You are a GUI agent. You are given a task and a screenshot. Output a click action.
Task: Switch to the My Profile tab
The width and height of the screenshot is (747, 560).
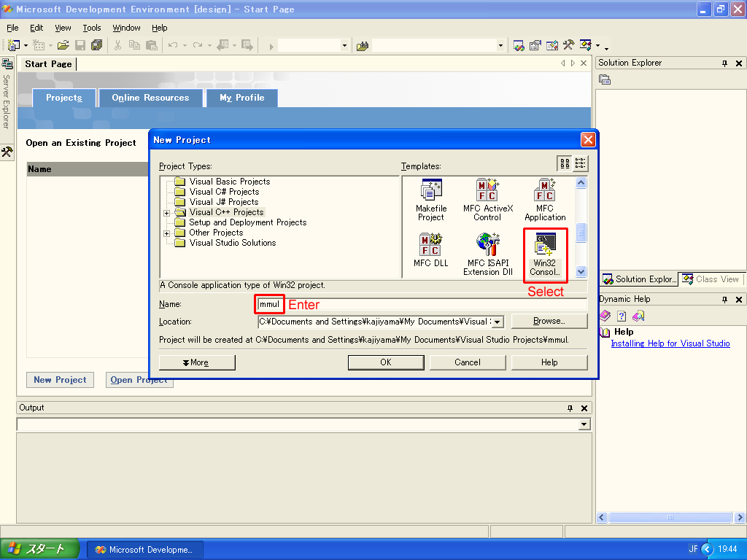pos(242,98)
